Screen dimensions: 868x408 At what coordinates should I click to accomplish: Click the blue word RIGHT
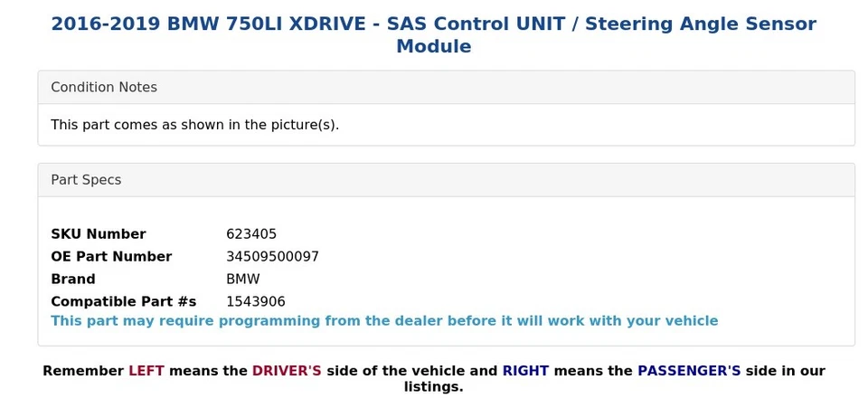[x=525, y=371]
